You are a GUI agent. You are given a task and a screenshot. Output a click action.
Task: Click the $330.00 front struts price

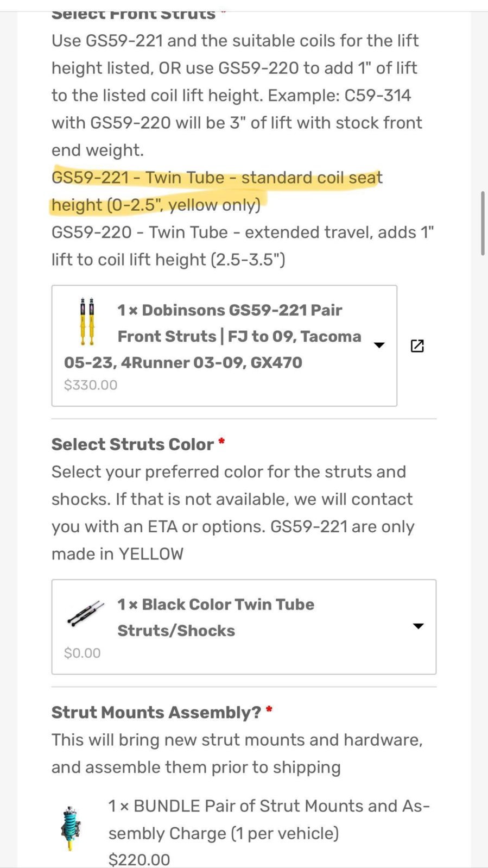(x=91, y=385)
